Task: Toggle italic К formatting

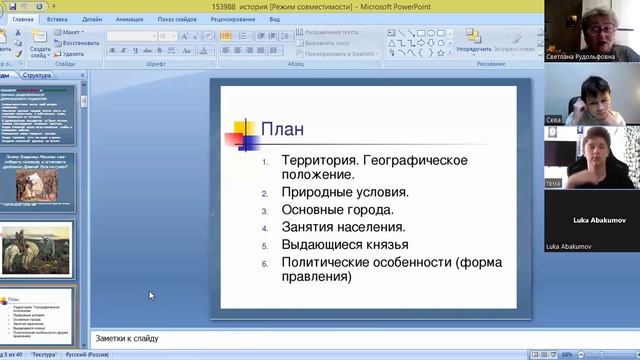Action: 124,51
